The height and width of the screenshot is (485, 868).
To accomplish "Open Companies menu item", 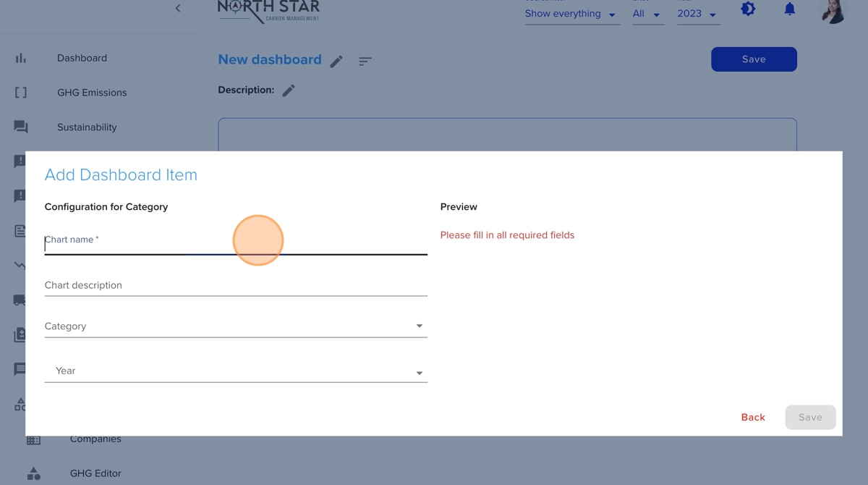I will click(x=95, y=439).
